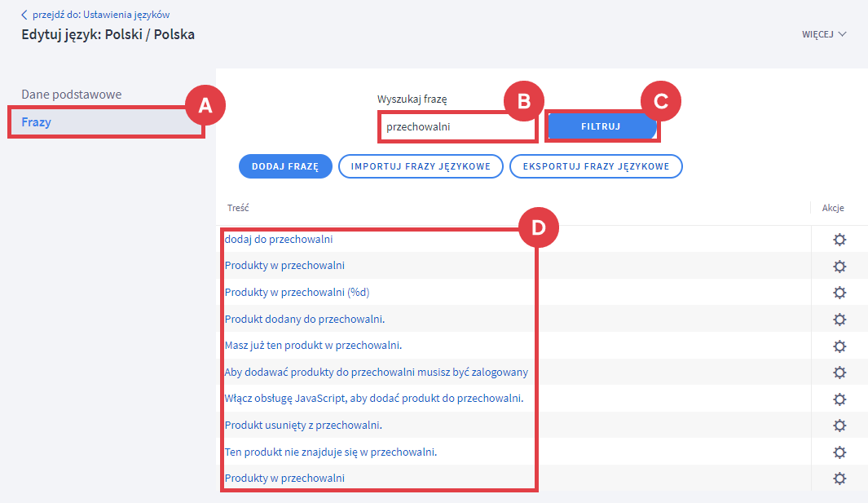Click gear next to 'Produkt usunięty z przechowalni.'
Viewport: 868px width, 503px height.
coord(839,426)
